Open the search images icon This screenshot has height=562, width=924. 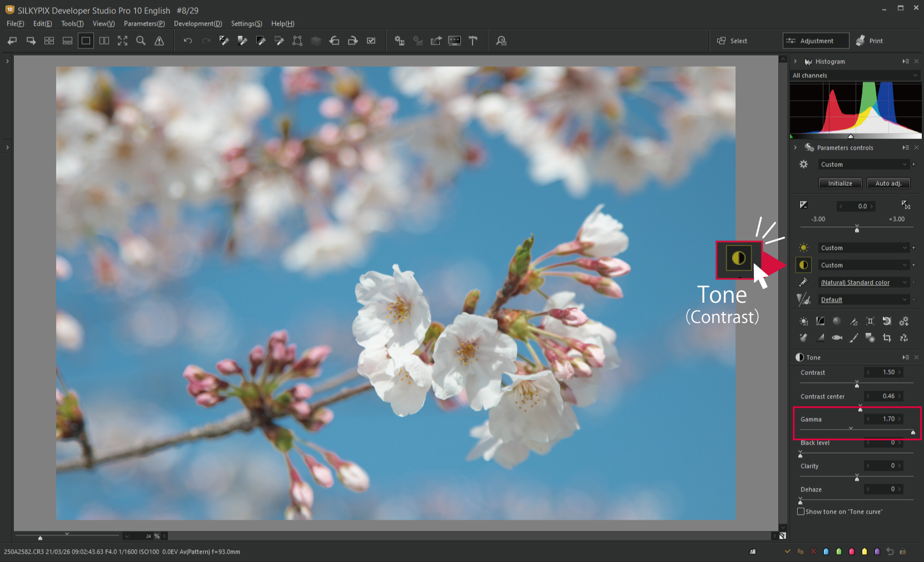pos(501,41)
